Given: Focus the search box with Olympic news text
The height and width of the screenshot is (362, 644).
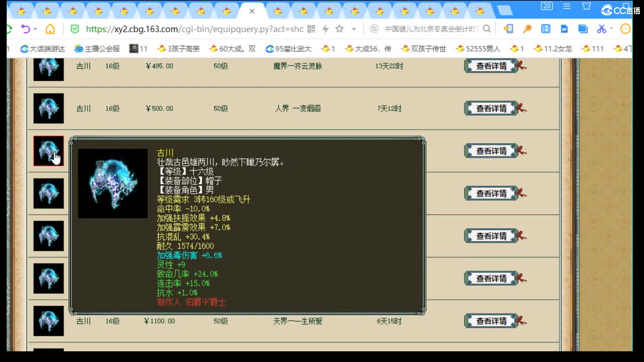Looking at the screenshot, I should click(x=432, y=29).
